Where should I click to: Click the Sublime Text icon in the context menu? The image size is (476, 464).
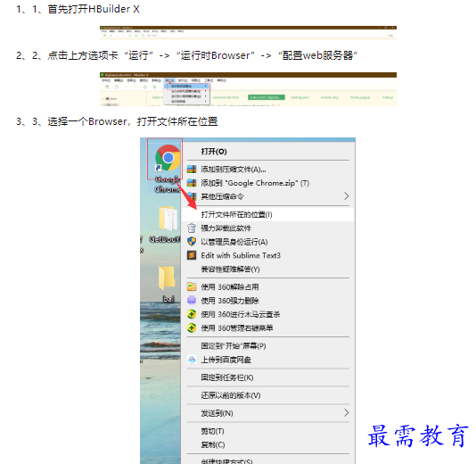tap(192, 255)
